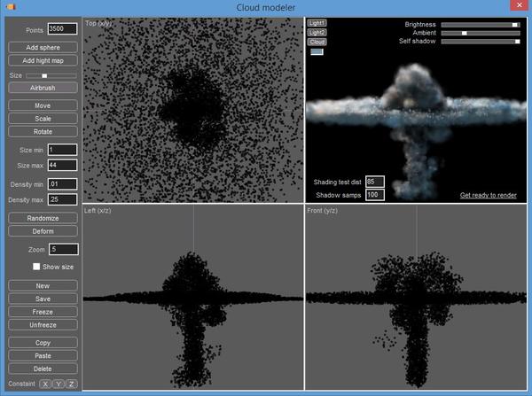Paste the copied points
This screenshot has width=532, height=396.
43,355
